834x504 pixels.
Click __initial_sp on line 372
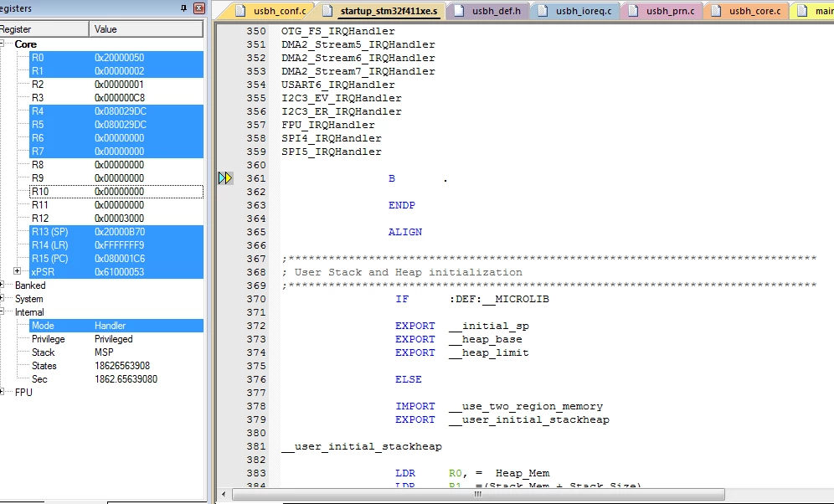coord(489,326)
